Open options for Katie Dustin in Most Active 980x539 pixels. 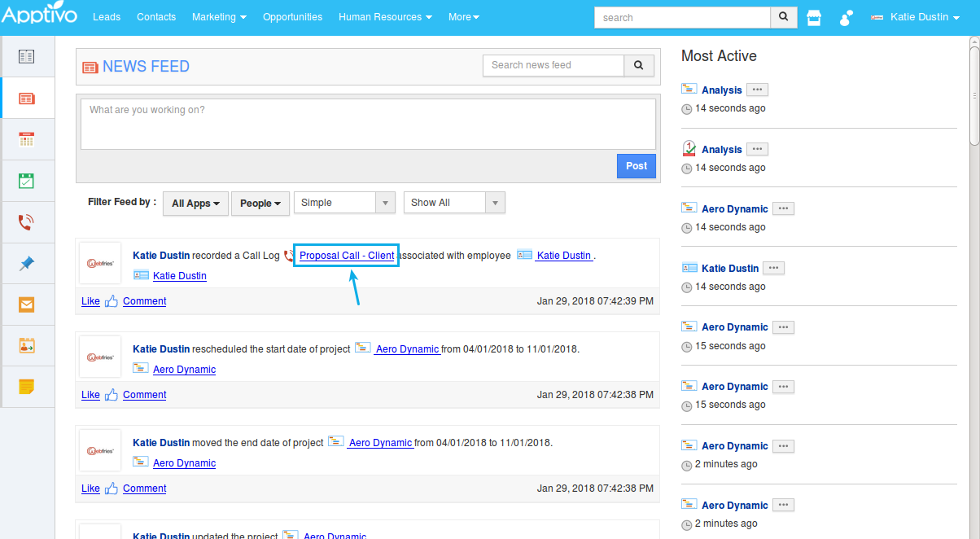point(773,268)
